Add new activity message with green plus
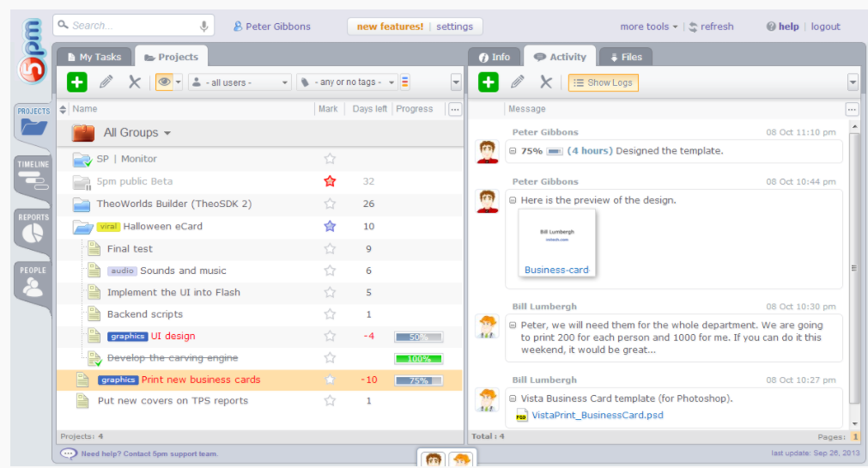The height and width of the screenshot is (468, 868). (x=489, y=82)
